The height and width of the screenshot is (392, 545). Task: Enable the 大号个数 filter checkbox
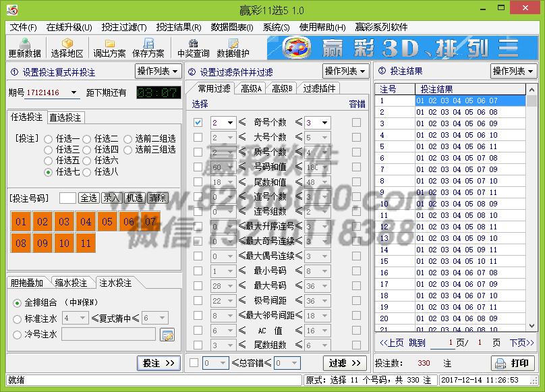[x=198, y=138]
